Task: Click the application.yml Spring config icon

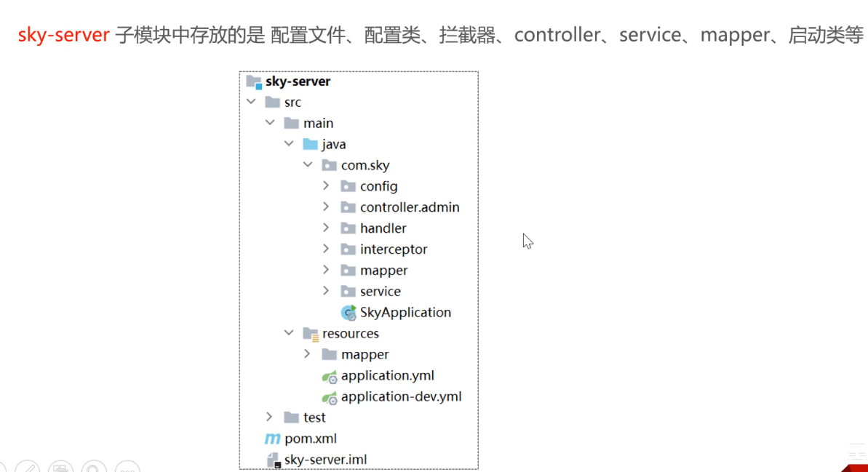Action: coord(330,377)
